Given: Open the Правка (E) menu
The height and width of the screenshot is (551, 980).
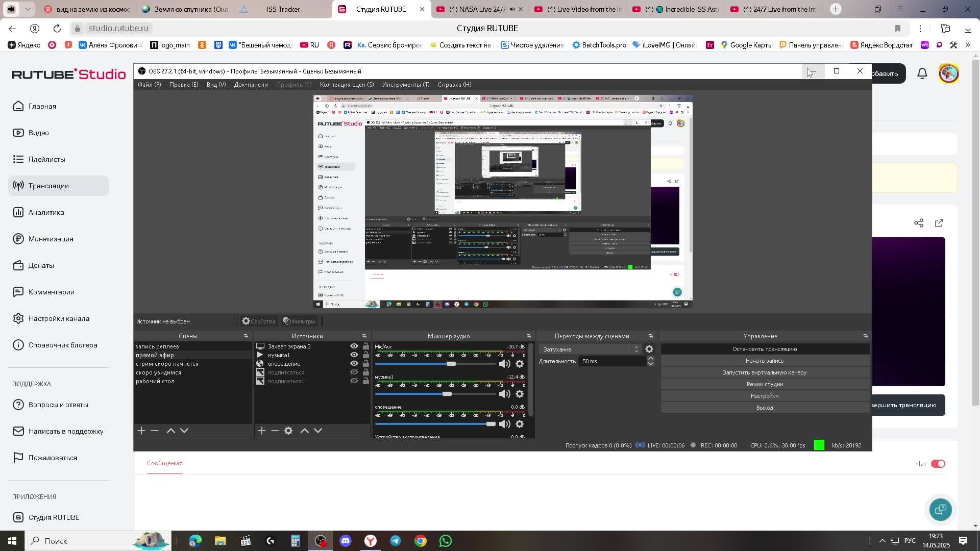Looking at the screenshot, I should tap(184, 85).
